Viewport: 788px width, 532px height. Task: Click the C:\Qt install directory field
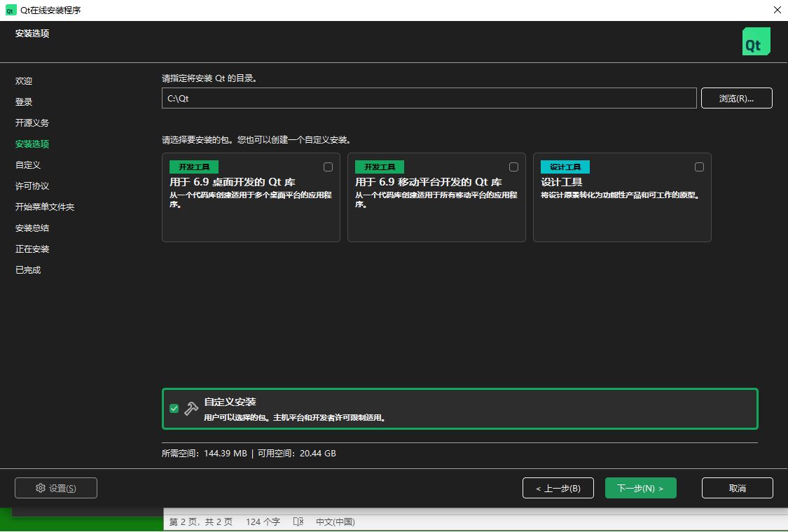click(429, 98)
